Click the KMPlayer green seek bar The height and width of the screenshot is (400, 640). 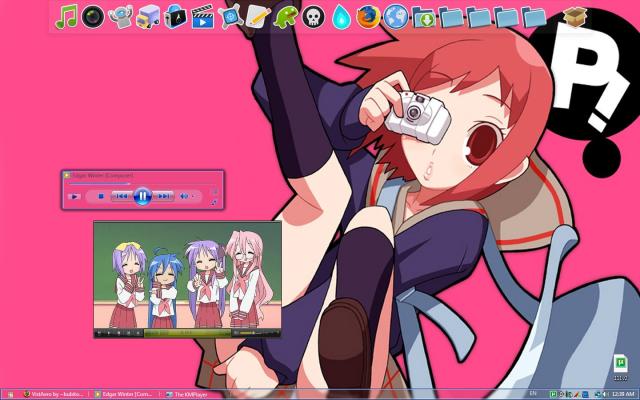pyautogui.click(x=187, y=333)
